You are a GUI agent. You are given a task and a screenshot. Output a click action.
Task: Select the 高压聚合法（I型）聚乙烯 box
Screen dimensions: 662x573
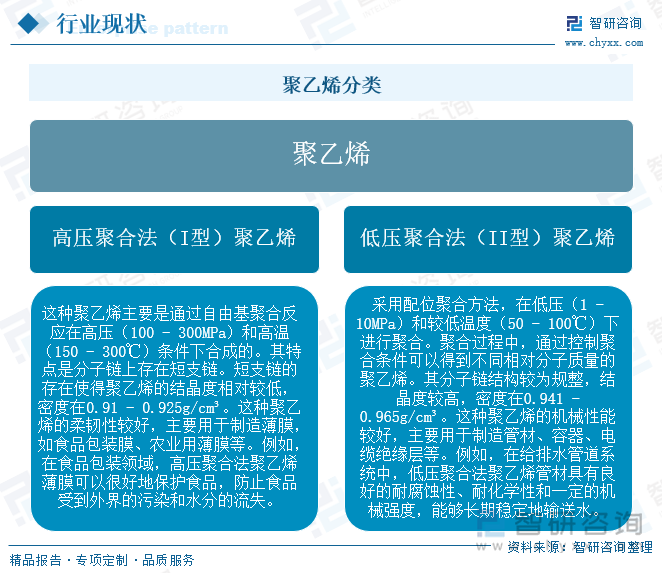(174, 239)
